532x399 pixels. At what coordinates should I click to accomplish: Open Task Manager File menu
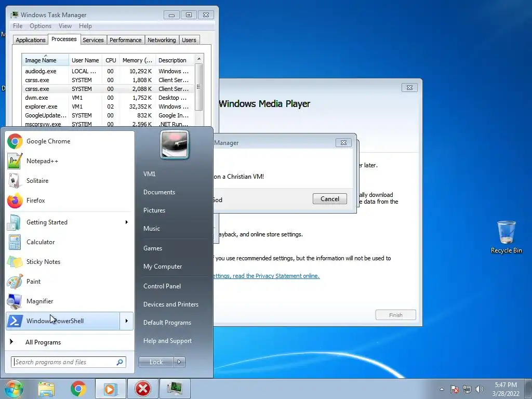(18, 26)
